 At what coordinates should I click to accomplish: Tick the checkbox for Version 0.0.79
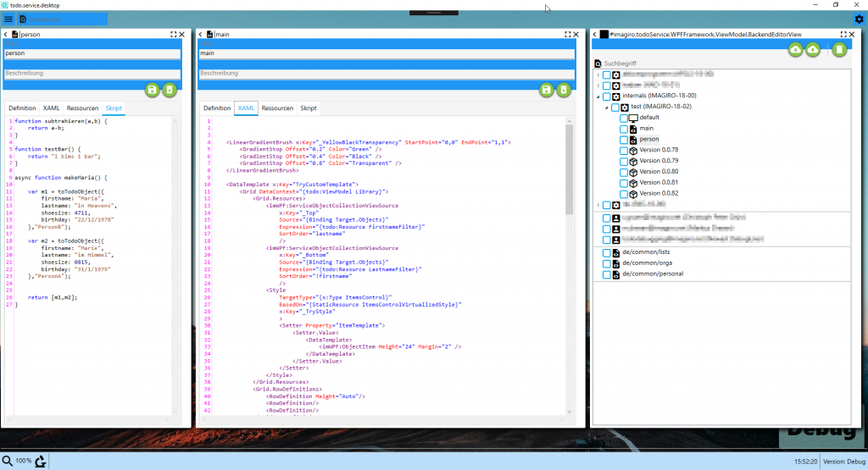[x=624, y=162]
